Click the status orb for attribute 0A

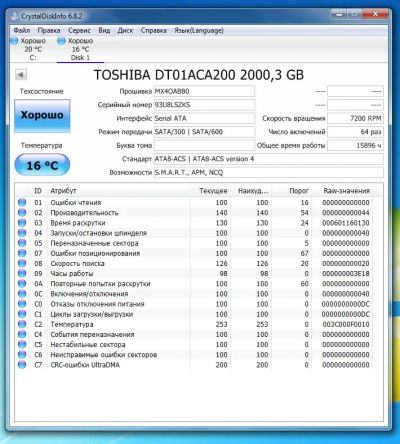tap(22, 283)
